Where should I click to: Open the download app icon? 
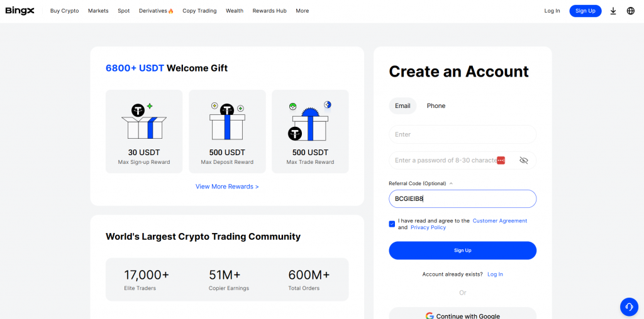point(613,11)
